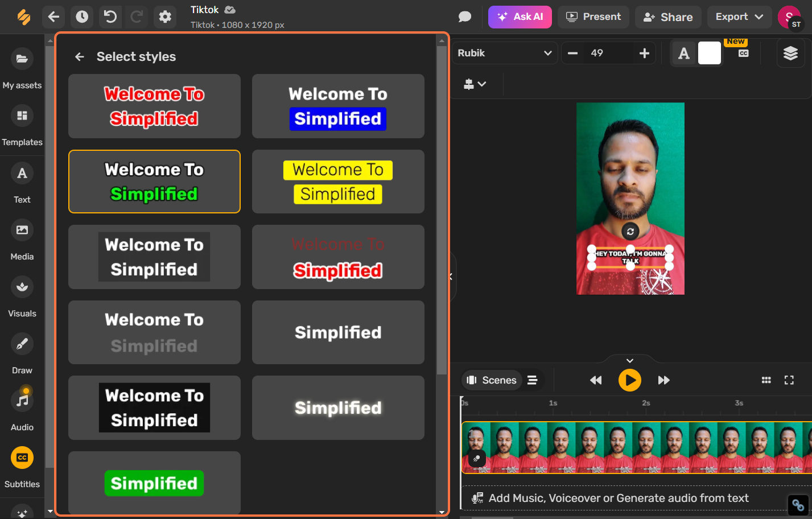Choose the red outlined subtitle style
The width and height of the screenshot is (812, 519).
(x=154, y=106)
